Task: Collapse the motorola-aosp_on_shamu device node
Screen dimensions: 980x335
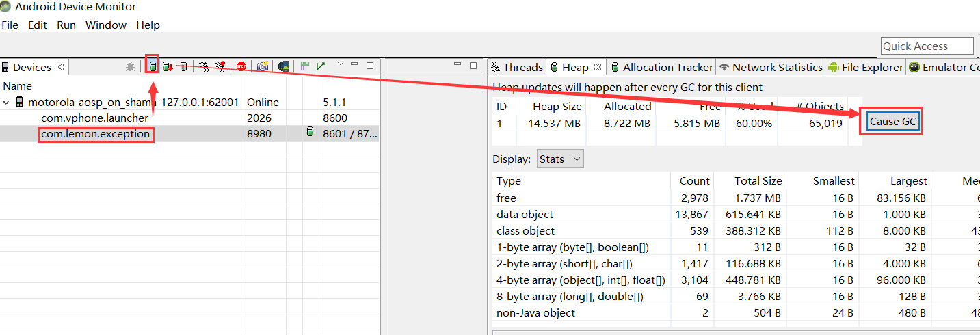Action: pyautogui.click(x=7, y=103)
